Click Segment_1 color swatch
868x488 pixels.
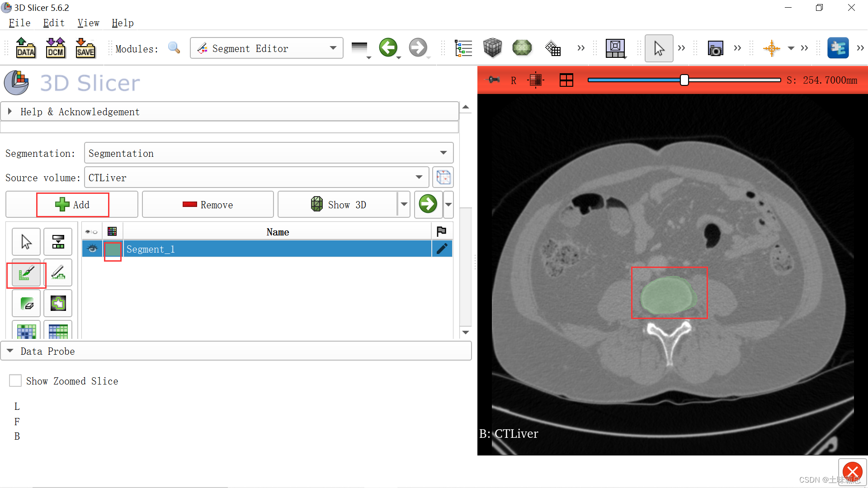(x=113, y=249)
